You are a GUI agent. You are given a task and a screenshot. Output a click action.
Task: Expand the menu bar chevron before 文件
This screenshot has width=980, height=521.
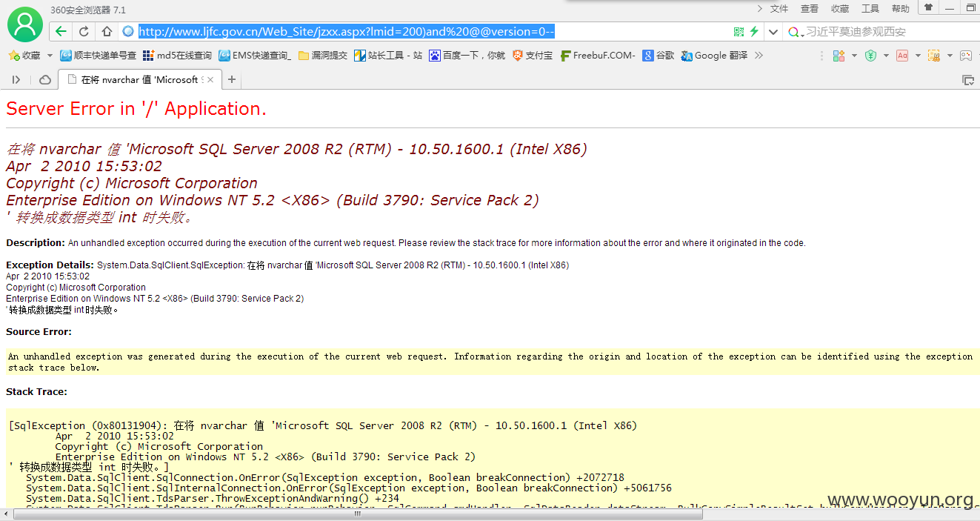[x=760, y=9]
